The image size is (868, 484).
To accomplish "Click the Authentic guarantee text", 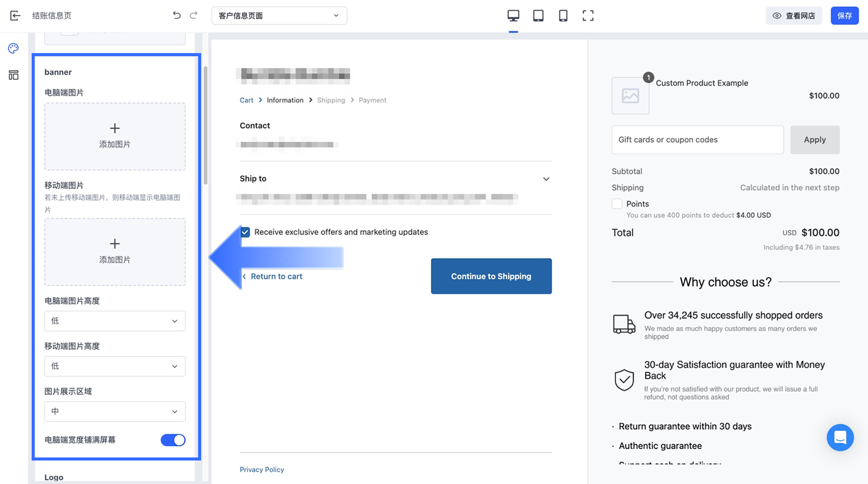I will pyautogui.click(x=660, y=446).
